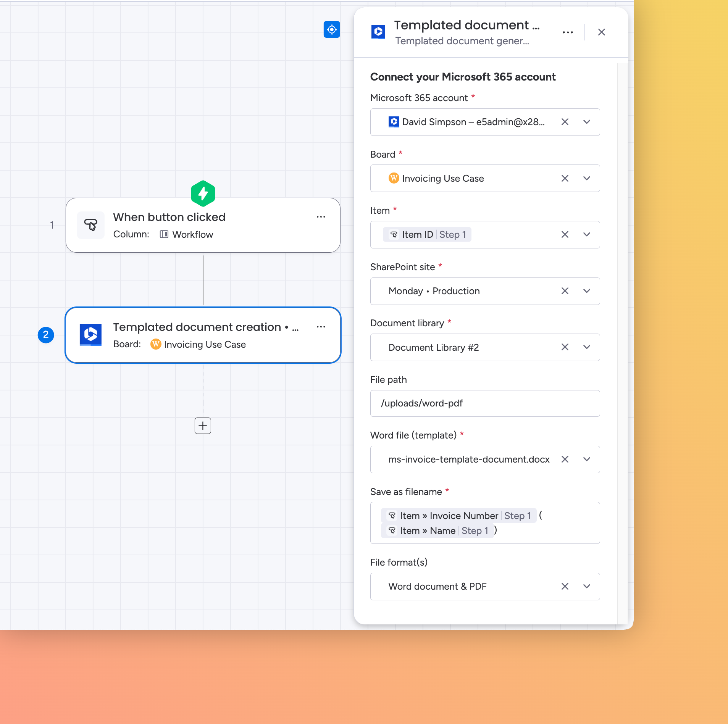
Task: Clear the Microsoft 365 account selection
Action: (565, 122)
